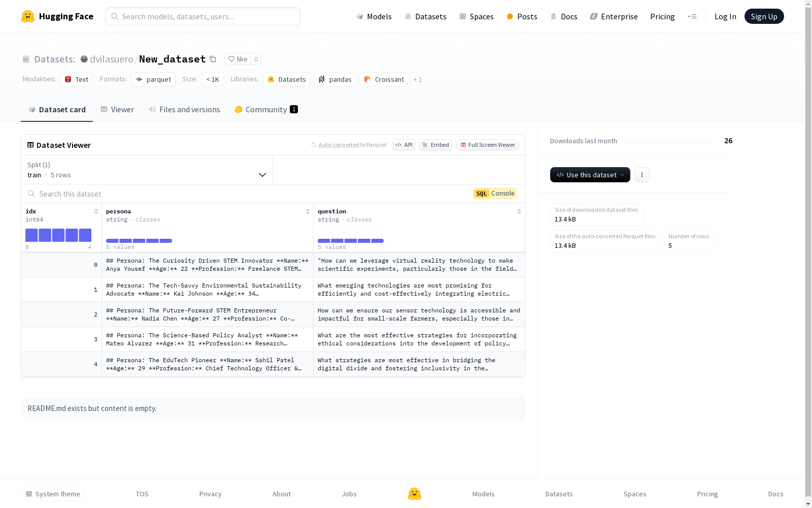
Task: Show additional libraries with +1
Action: (418, 80)
